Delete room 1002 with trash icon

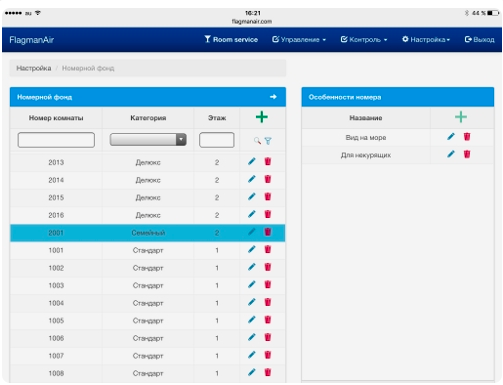[268, 267]
